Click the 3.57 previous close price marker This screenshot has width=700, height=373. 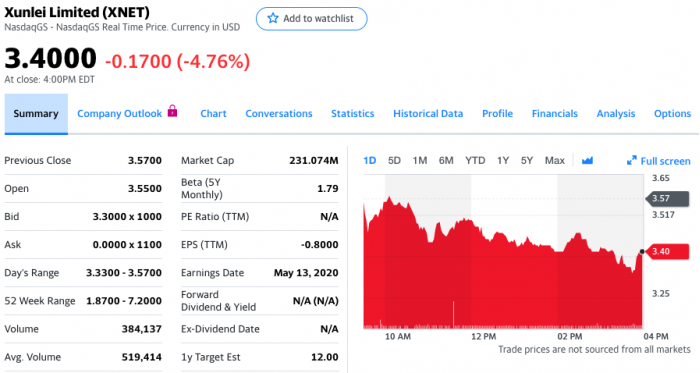pyautogui.click(x=667, y=199)
